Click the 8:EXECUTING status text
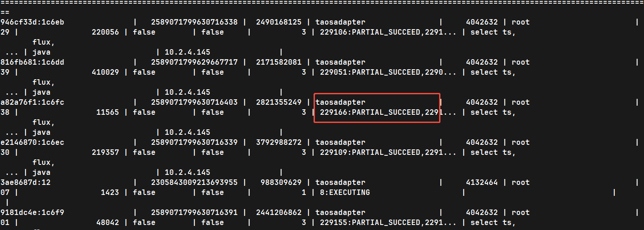Screen dimensions: 644x230 click(345, 193)
